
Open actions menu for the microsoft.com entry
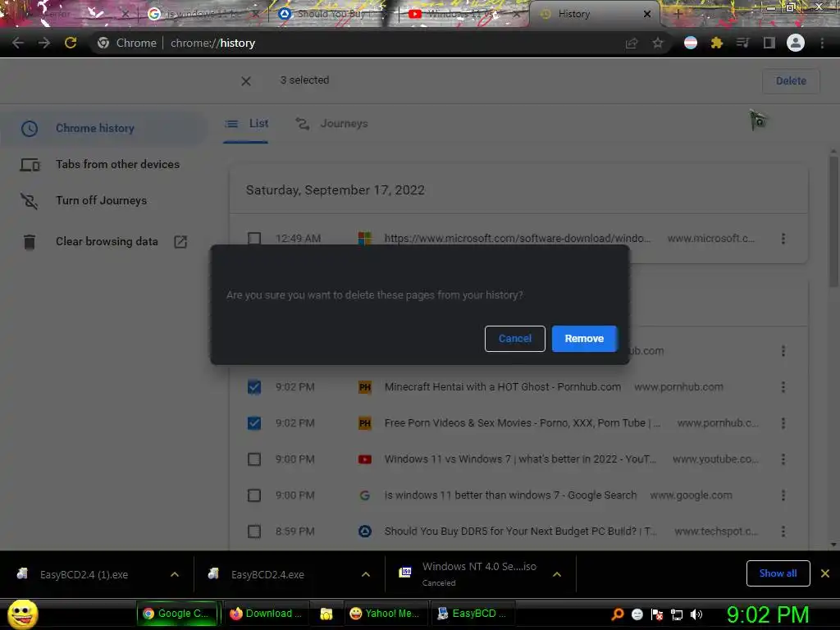pos(783,239)
